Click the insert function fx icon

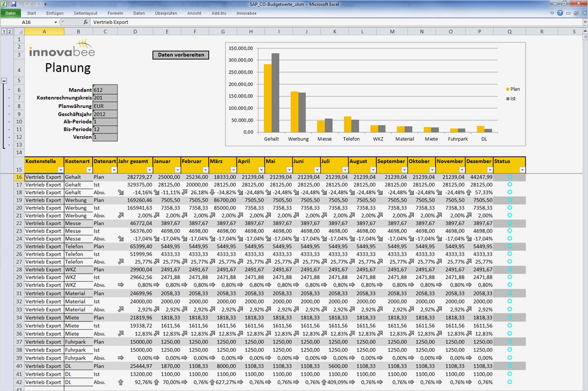(x=86, y=22)
